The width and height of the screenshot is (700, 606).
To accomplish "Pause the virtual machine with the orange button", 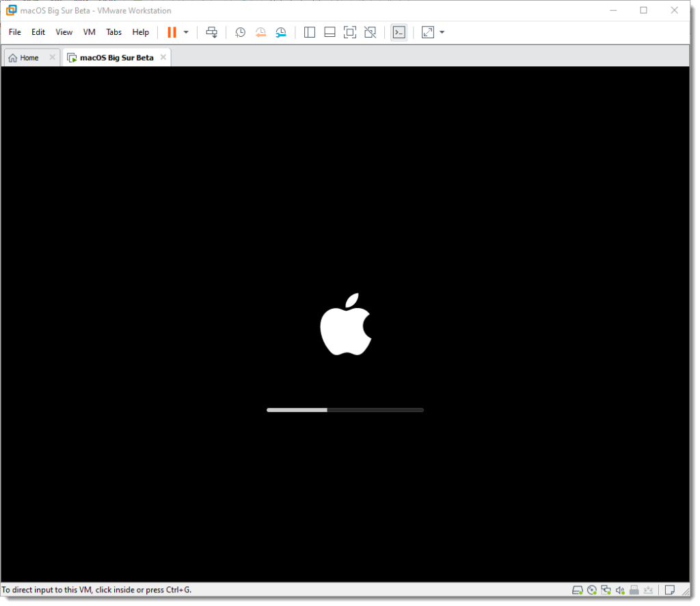I will coord(172,32).
